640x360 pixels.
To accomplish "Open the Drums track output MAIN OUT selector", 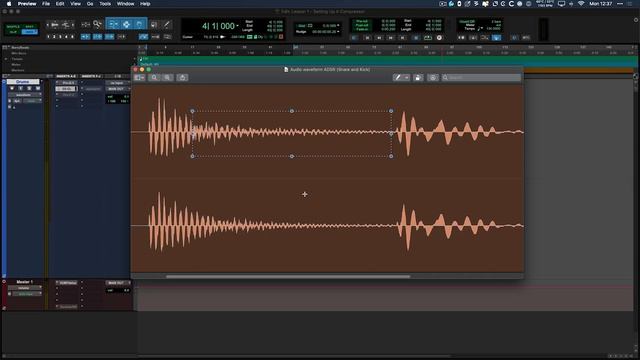I will pos(118,89).
